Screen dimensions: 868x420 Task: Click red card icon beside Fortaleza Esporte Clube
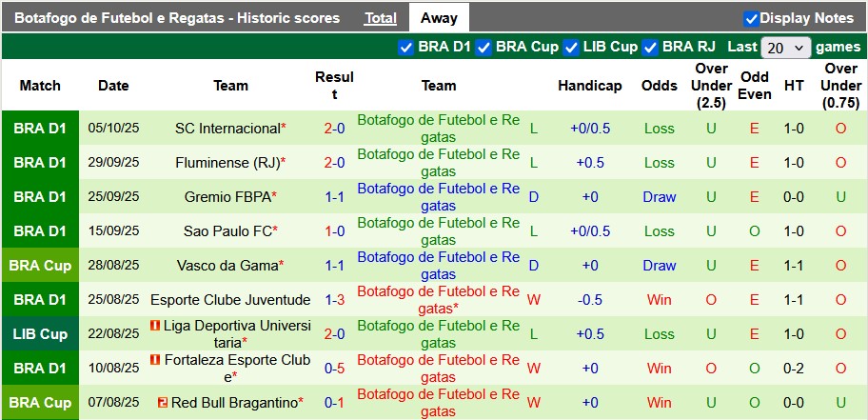(155, 361)
